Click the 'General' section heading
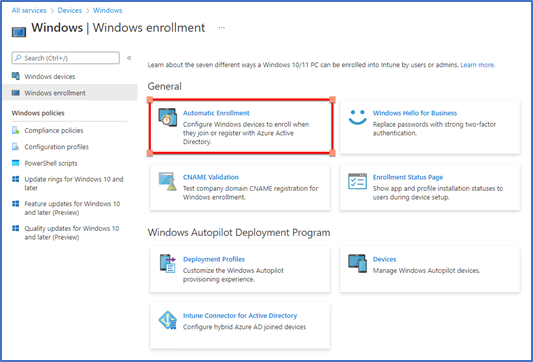 pyautogui.click(x=165, y=86)
